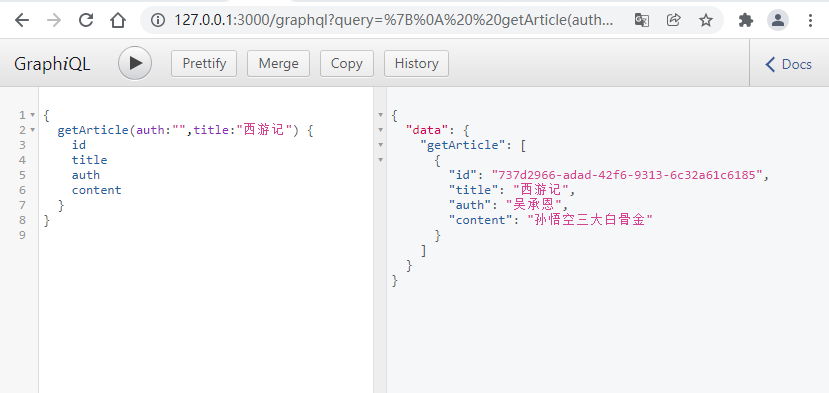Run the query with the Execute play button
Viewport: 829px width, 393px height.
pyautogui.click(x=135, y=63)
